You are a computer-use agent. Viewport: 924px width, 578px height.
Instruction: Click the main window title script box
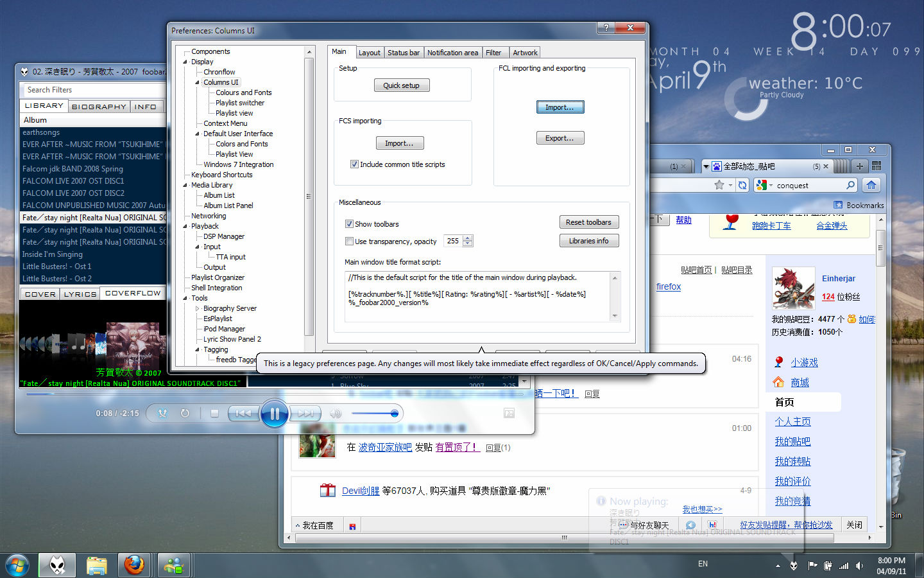(x=483, y=296)
